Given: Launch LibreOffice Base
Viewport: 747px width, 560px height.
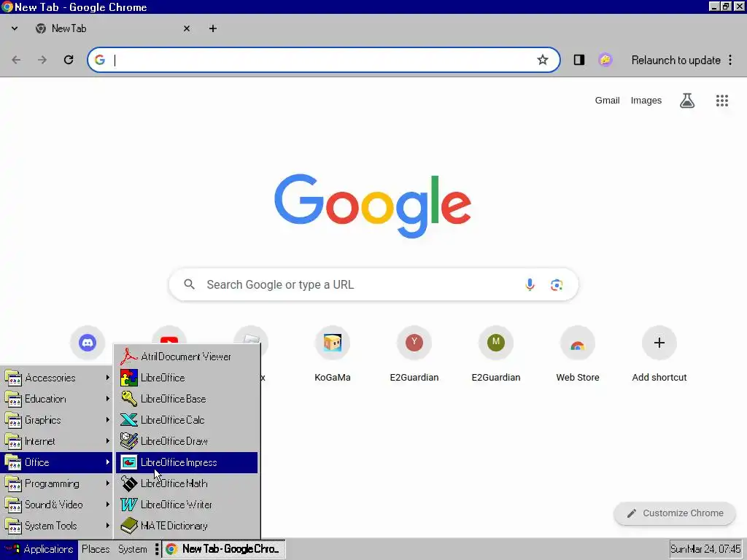Looking at the screenshot, I should point(187,399).
